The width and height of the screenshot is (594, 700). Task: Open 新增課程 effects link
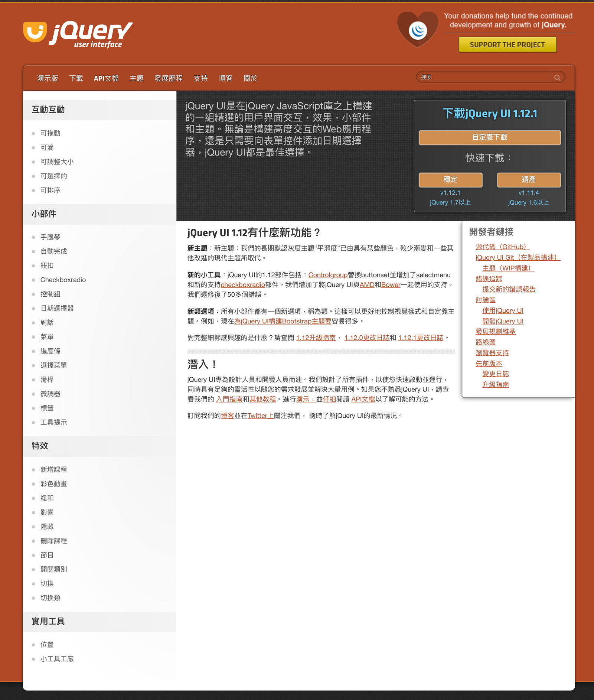click(54, 470)
